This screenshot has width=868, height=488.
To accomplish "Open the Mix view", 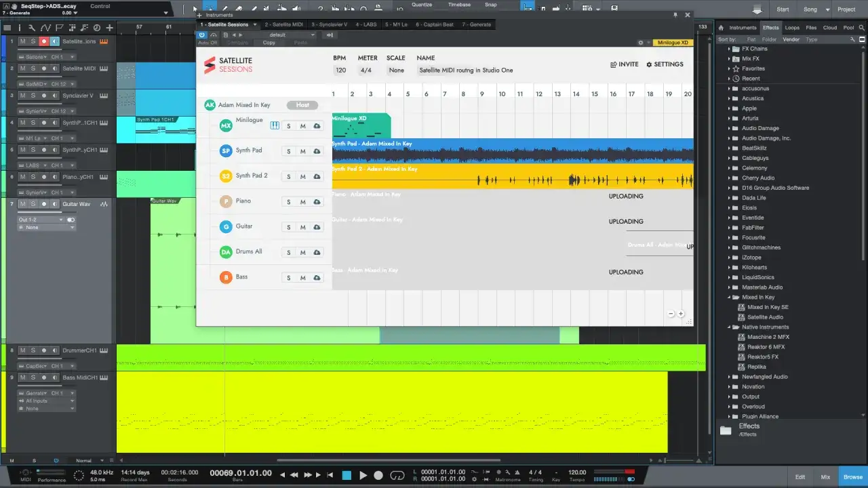I will (x=825, y=477).
